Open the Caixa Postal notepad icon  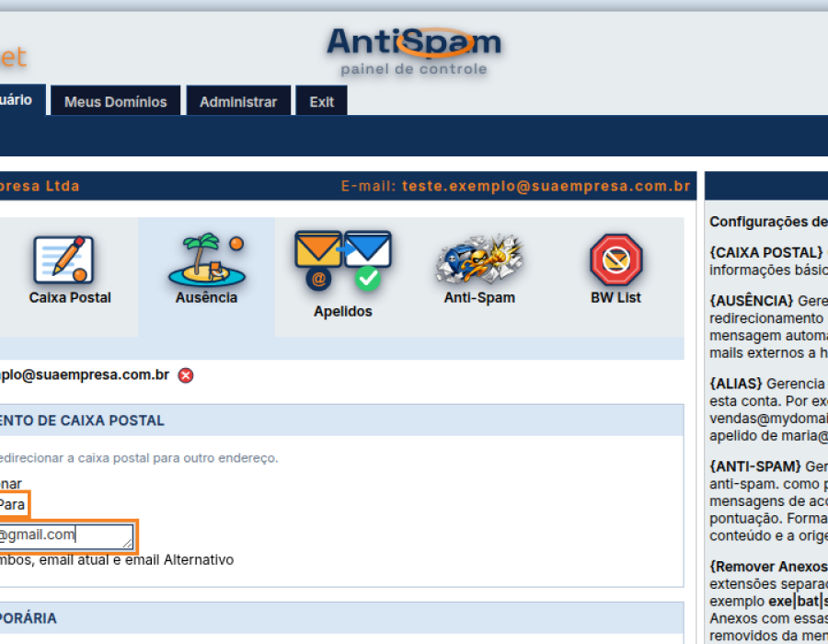[x=63, y=259]
